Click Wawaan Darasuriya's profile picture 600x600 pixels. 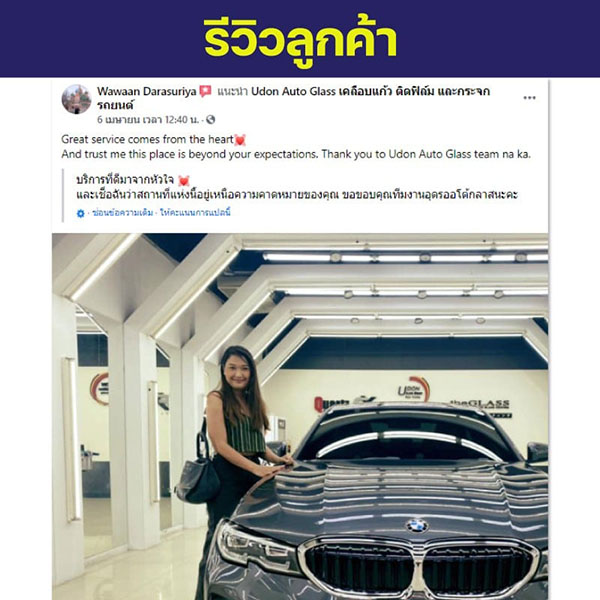(x=77, y=99)
